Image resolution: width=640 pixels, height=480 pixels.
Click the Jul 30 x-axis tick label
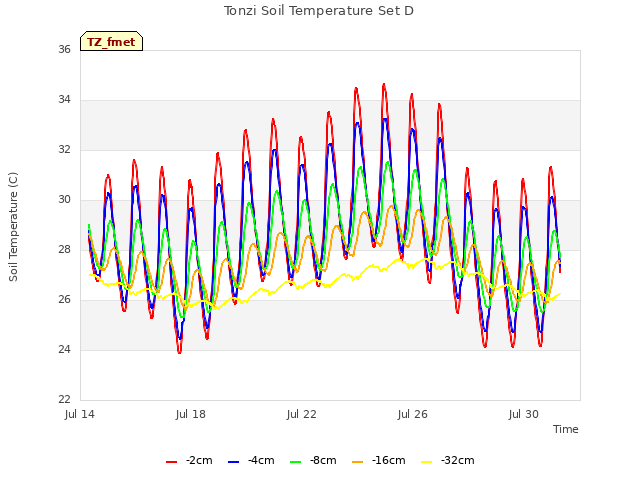tap(524, 414)
